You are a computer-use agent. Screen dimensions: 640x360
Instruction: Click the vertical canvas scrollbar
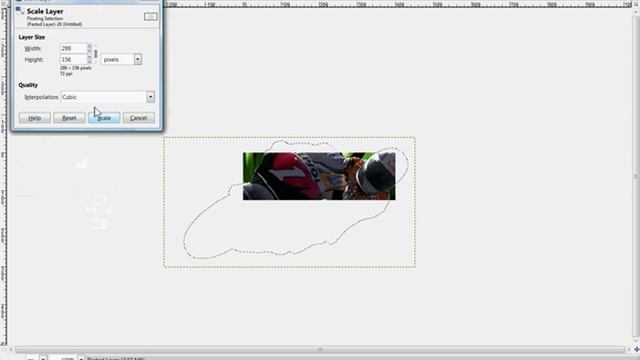pos(636,176)
